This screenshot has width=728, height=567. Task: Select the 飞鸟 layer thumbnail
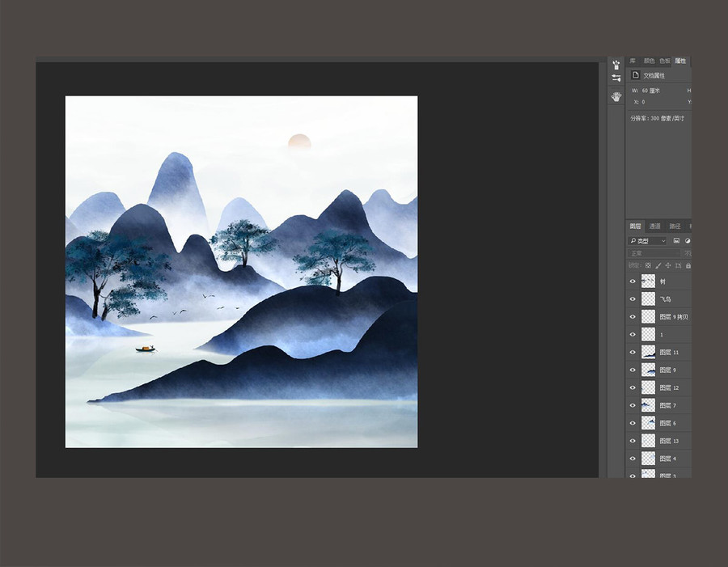click(x=648, y=299)
